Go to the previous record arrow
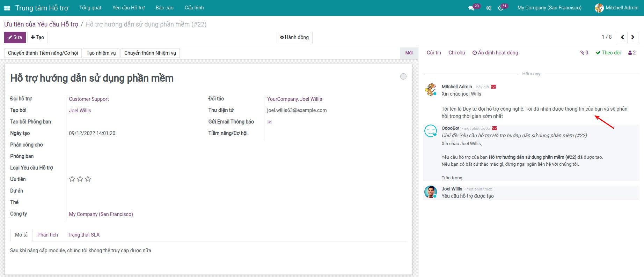644x277 pixels. click(622, 37)
